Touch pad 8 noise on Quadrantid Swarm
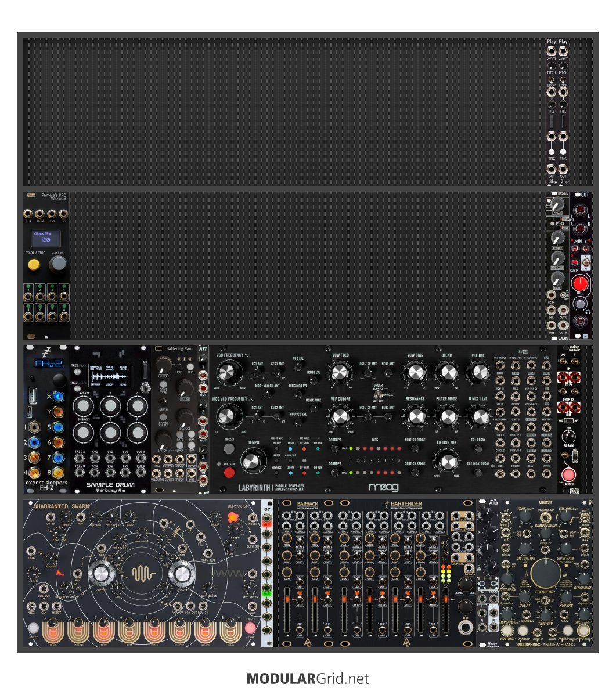 (x=231, y=633)
